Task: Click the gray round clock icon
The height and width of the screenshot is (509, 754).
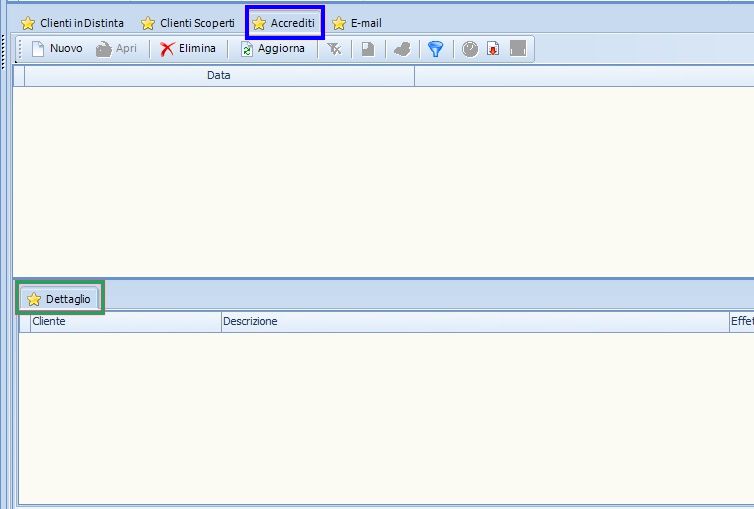Action: click(470, 48)
